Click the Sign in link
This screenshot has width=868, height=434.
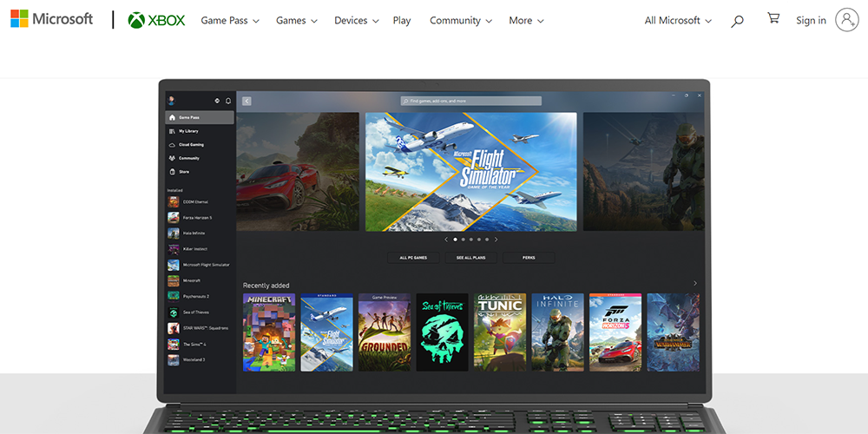pos(811,21)
